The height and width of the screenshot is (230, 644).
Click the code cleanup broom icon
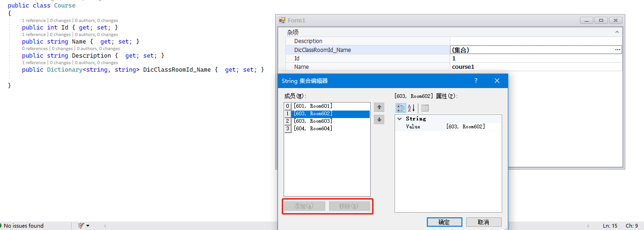[81, 226]
